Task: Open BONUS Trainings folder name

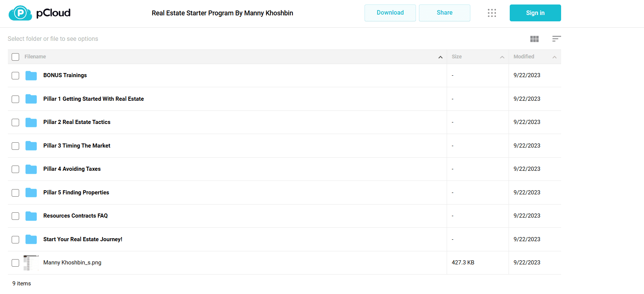Action: [65, 75]
